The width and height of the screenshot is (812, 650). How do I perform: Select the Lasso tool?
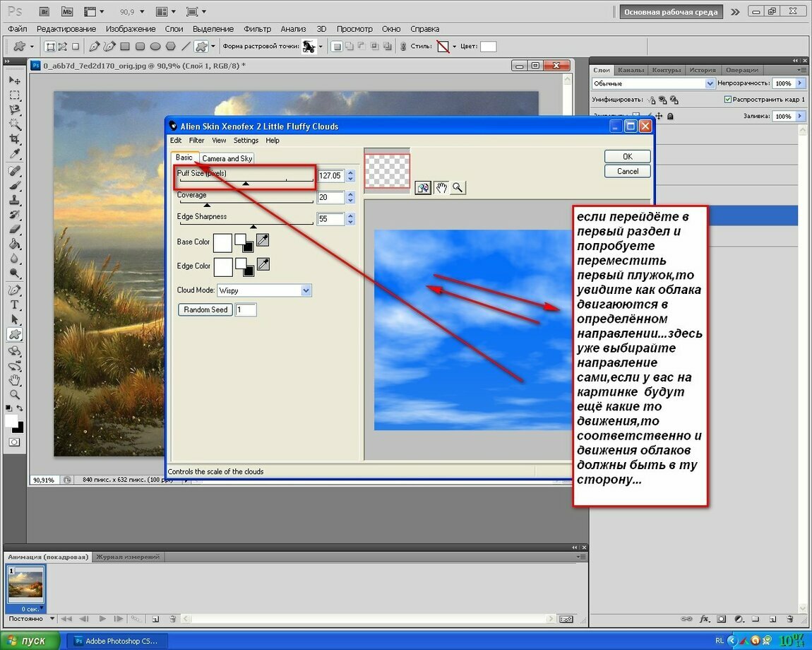(x=15, y=110)
